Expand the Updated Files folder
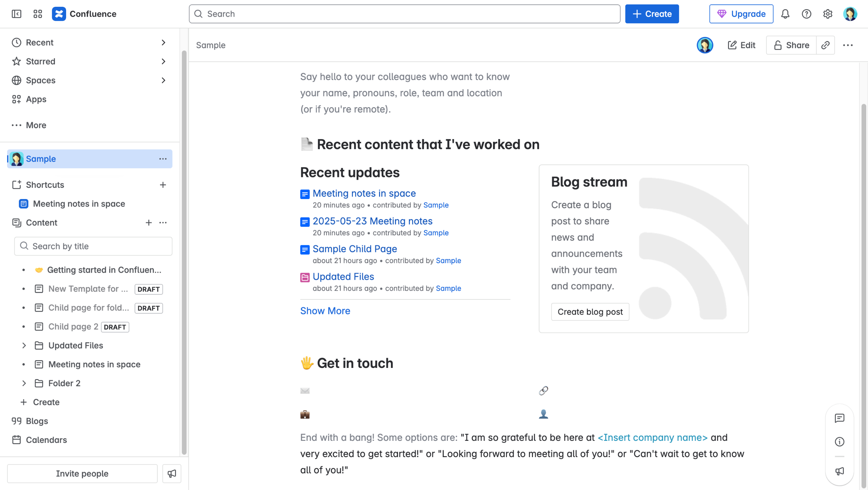868x490 pixels. (x=24, y=346)
